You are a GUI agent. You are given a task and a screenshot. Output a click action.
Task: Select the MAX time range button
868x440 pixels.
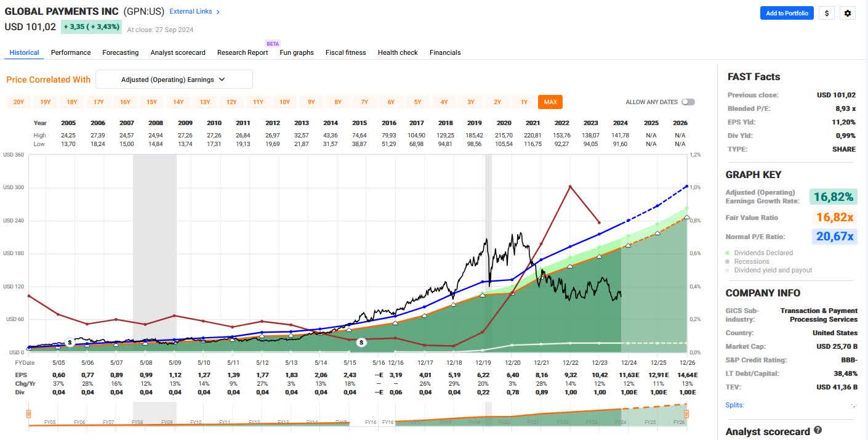[550, 102]
